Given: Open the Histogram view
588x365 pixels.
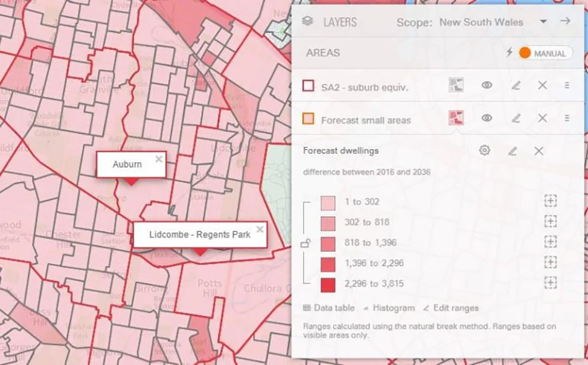Looking at the screenshot, I should click(x=389, y=308).
